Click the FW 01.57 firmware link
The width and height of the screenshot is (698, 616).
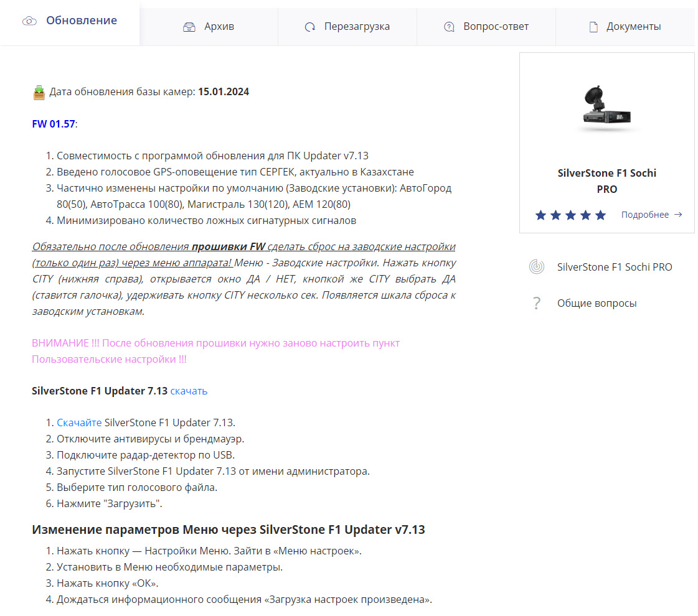pos(54,124)
